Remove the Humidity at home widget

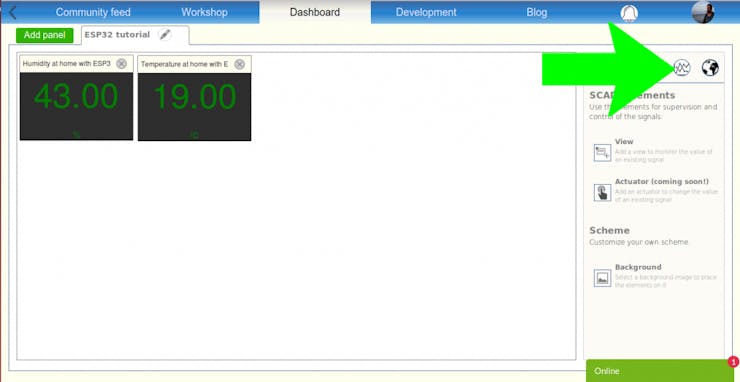point(121,64)
